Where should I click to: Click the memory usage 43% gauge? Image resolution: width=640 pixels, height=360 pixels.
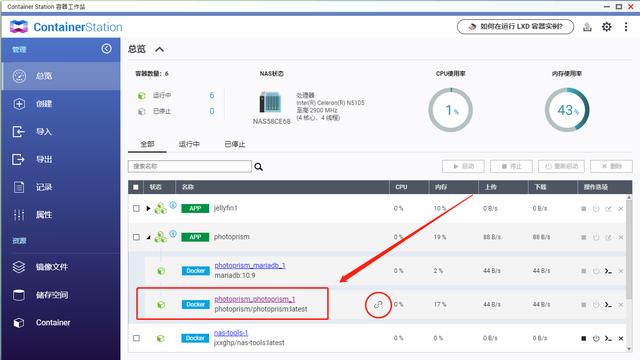(x=567, y=110)
